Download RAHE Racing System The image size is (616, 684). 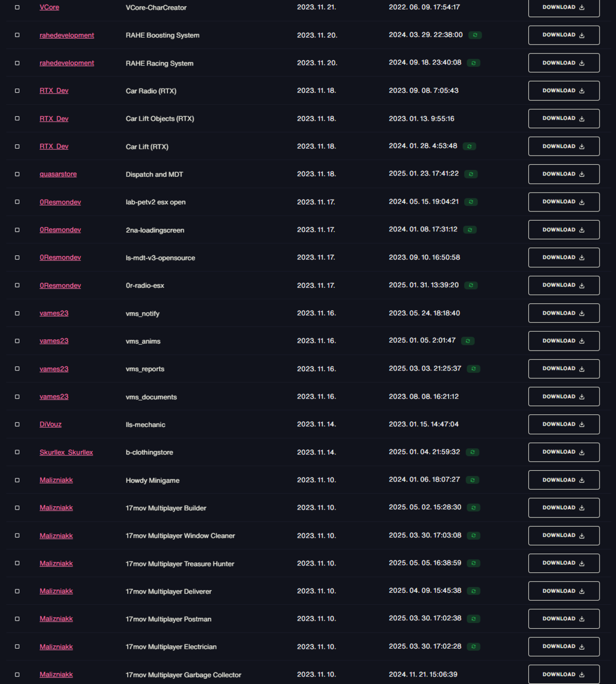click(x=564, y=63)
